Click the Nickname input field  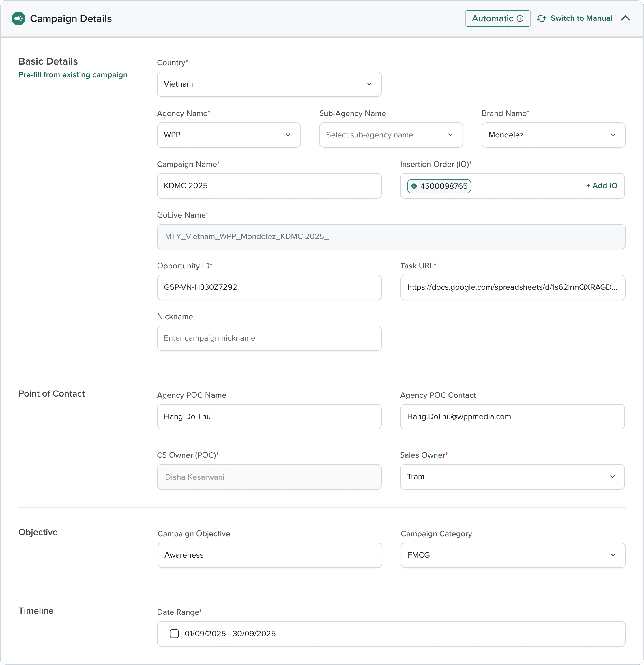(x=269, y=338)
